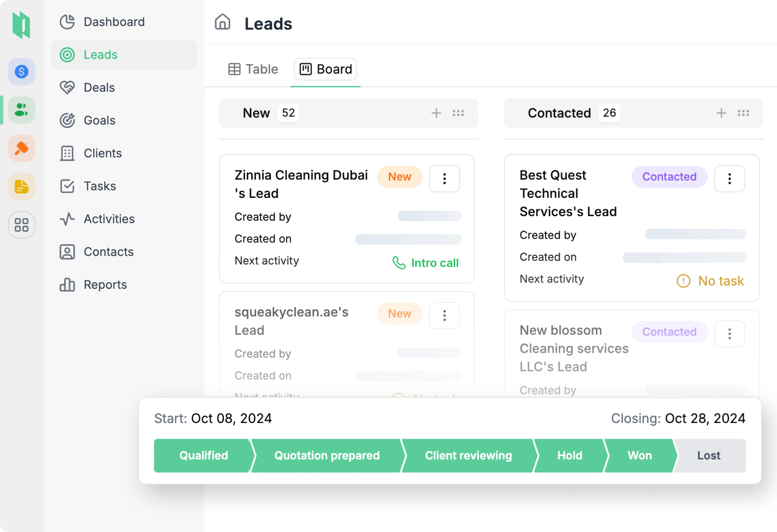Open Zinnia Cleaning Dubai lead options menu

(x=444, y=178)
